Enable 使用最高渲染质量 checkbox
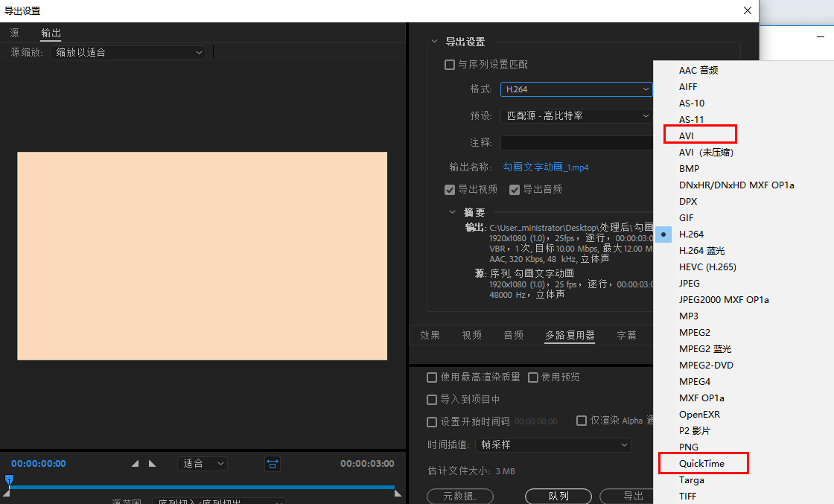This screenshot has height=504, width=834. pyautogui.click(x=432, y=377)
